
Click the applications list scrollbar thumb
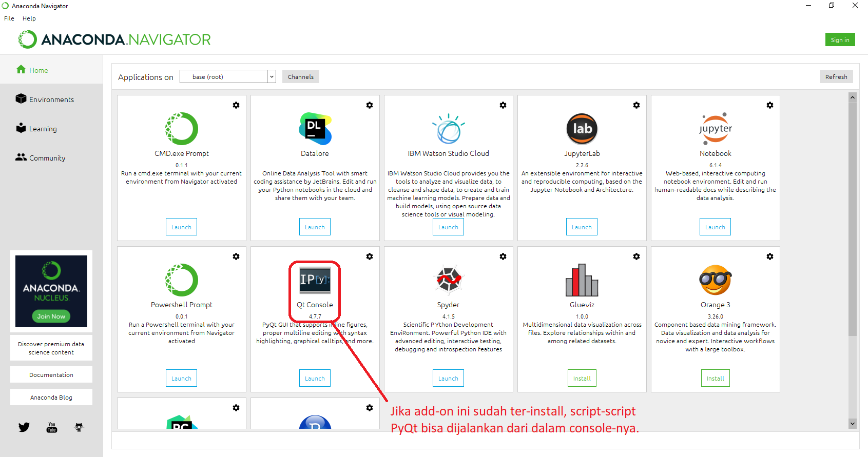pos(853,220)
